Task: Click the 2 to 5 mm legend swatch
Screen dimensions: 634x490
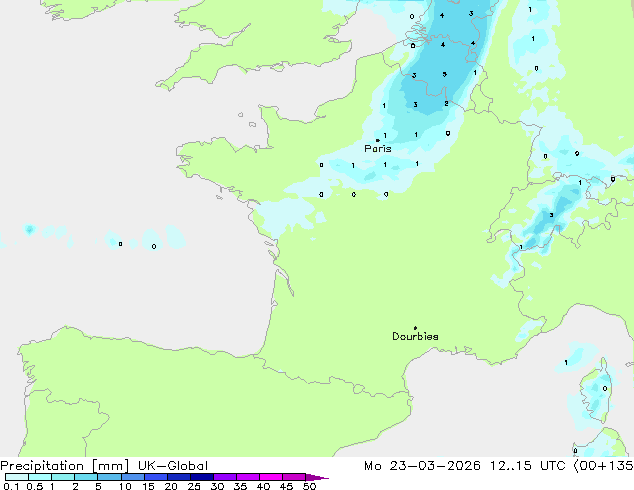Action: 86,477
